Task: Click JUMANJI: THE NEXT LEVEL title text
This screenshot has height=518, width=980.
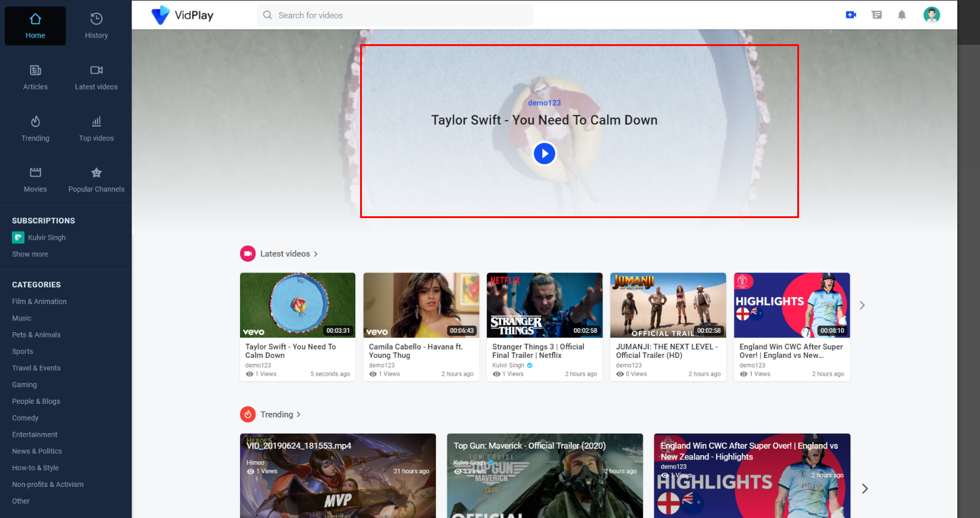Action: coord(666,351)
